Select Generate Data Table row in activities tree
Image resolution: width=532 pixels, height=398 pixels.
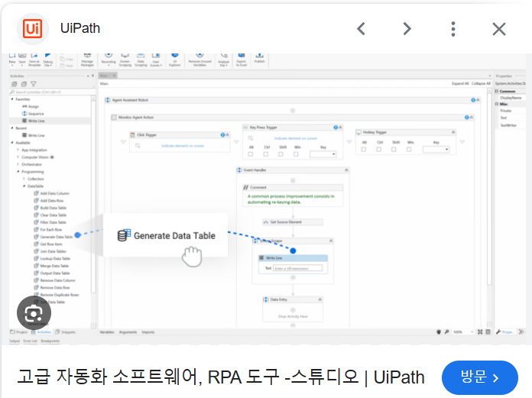[53, 237]
